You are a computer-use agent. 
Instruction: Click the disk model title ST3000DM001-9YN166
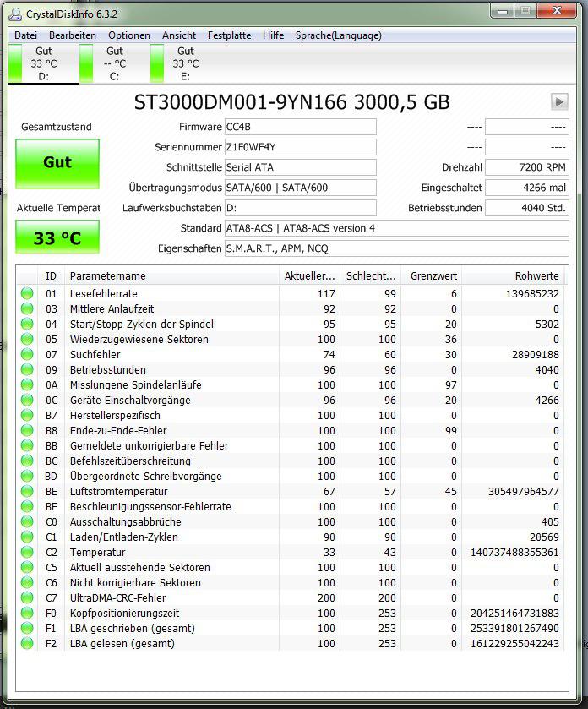click(x=240, y=102)
